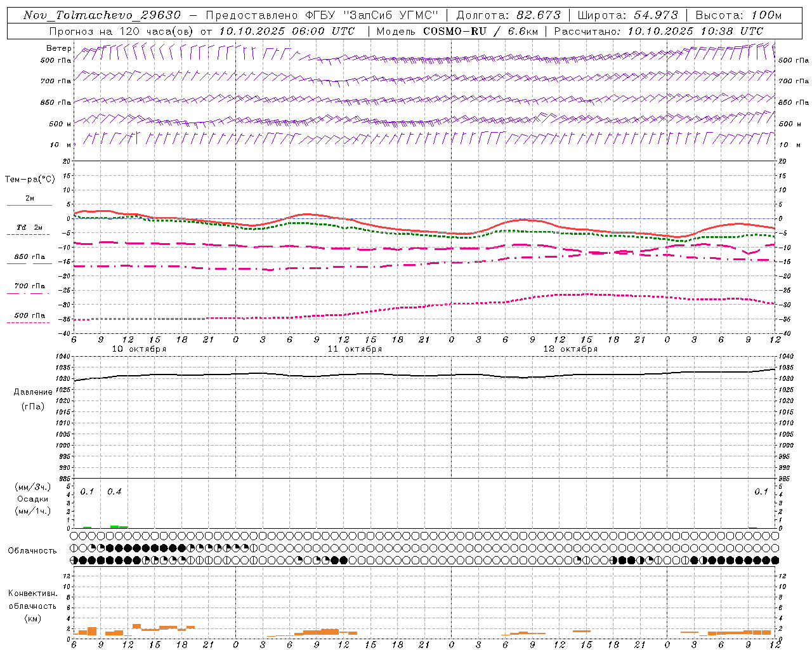The height and width of the screenshot is (650, 812).
Task: Click the 'Облачность' cloud cover label
Action: pyautogui.click(x=32, y=551)
